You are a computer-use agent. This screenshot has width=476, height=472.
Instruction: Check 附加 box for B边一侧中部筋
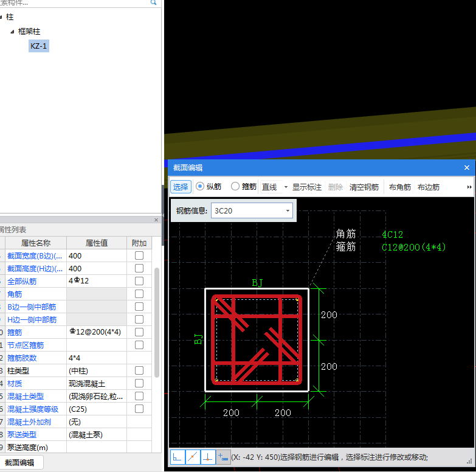pyautogui.click(x=139, y=307)
